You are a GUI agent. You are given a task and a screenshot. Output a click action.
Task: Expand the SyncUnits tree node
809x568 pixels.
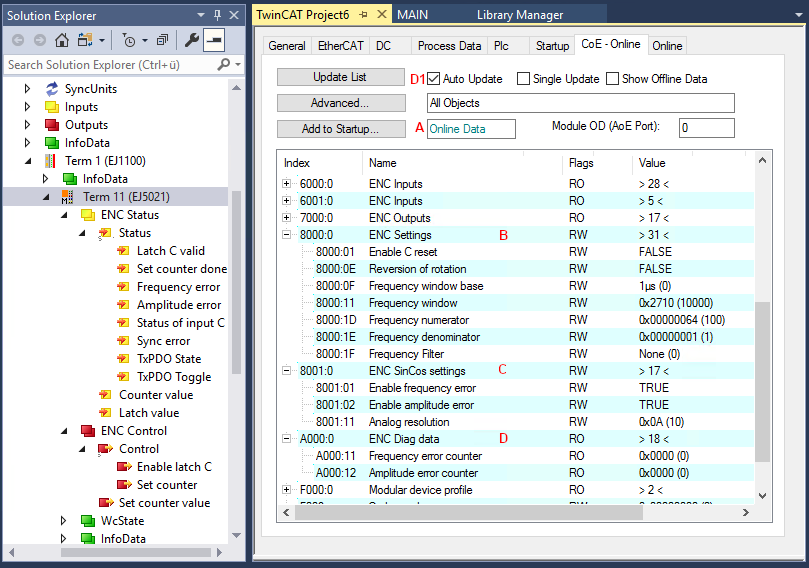(x=27, y=89)
